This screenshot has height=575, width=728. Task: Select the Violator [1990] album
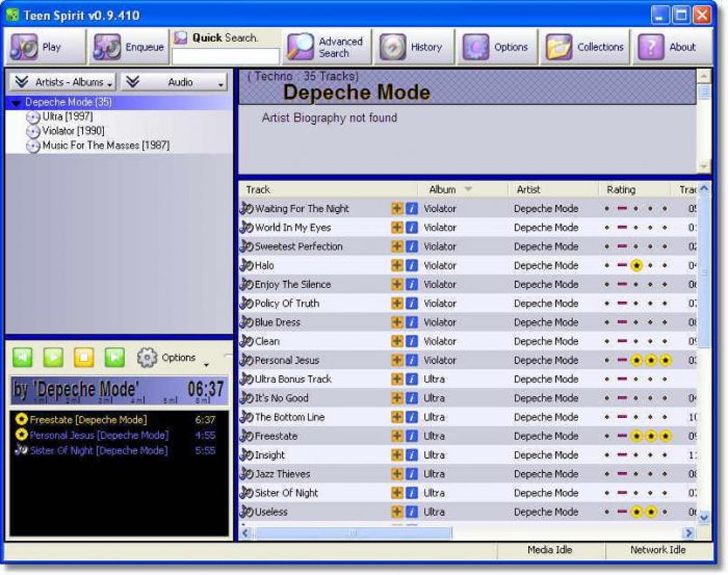73,131
